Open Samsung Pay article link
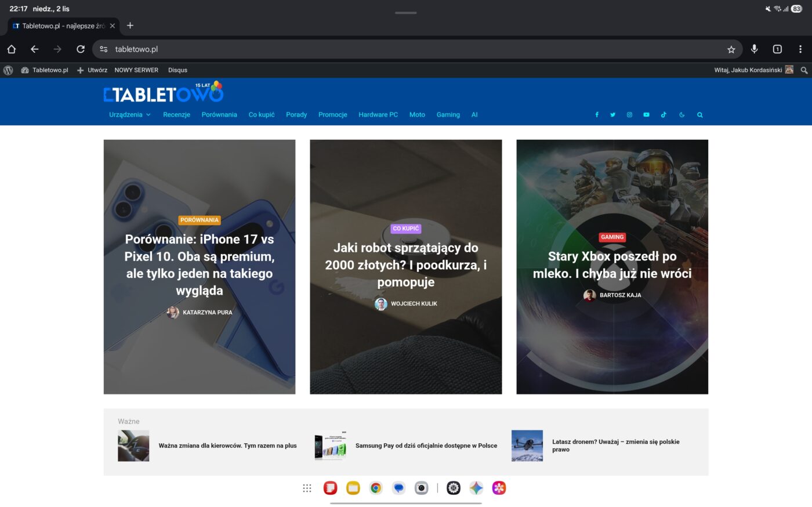This screenshot has width=812, height=507. pyautogui.click(x=426, y=446)
